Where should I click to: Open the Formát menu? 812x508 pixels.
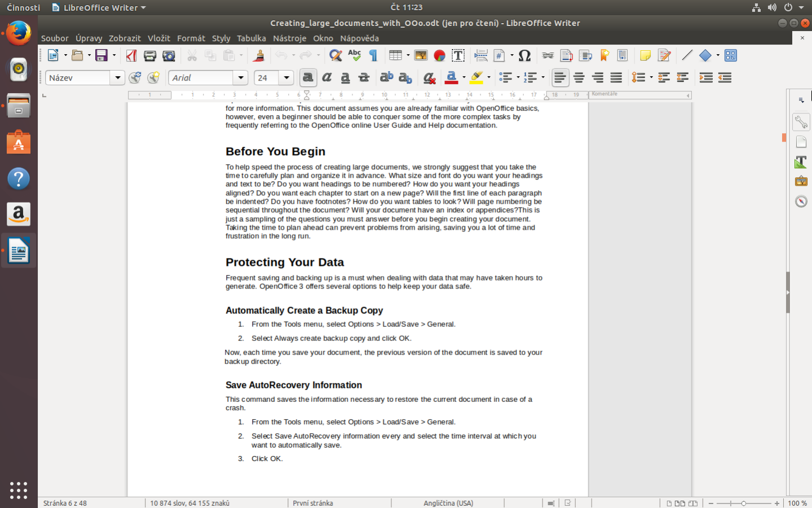tap(191, 38)
